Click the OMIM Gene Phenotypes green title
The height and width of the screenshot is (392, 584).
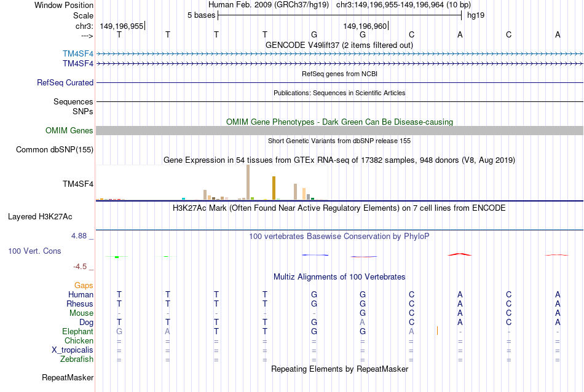pyautogui.click(x=340, y=122)
